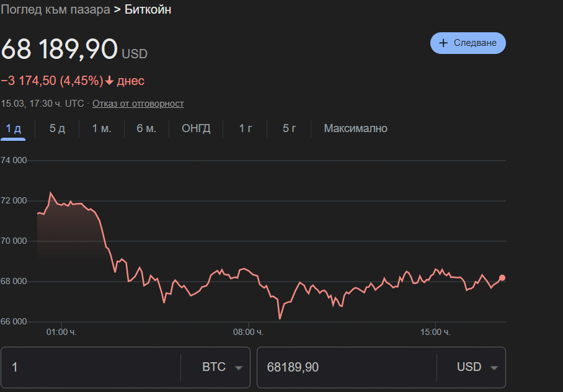This screenshot has height=392, width=563.
Task: Click the 01:00 ч. time axis label
Action: (x=61, y=332)
